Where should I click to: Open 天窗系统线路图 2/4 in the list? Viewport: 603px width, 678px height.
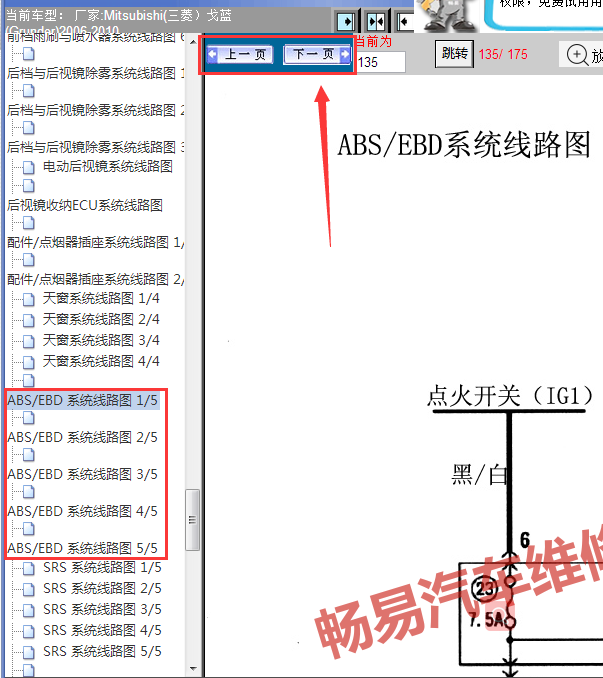[x=100, y=320]
